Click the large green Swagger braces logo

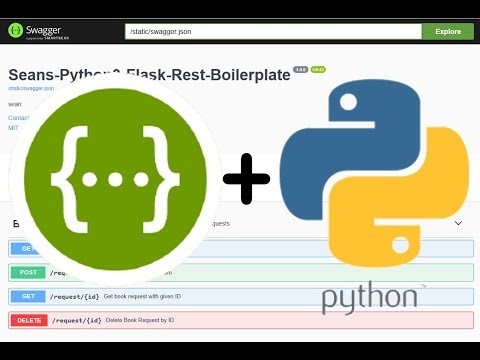115,179
